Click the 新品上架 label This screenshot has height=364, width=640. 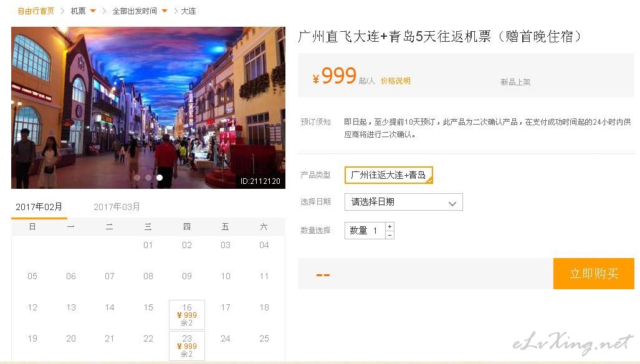[x=515, y=82]
